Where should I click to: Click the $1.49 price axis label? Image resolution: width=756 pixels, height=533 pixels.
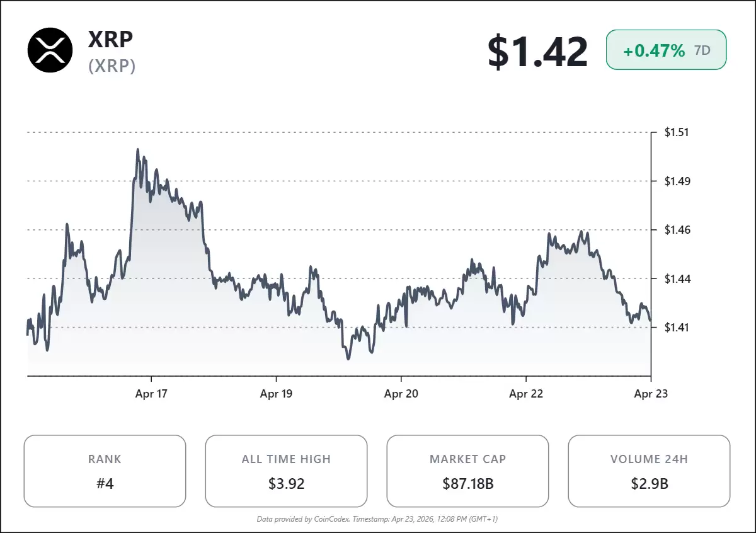click(x=677, y=181)
